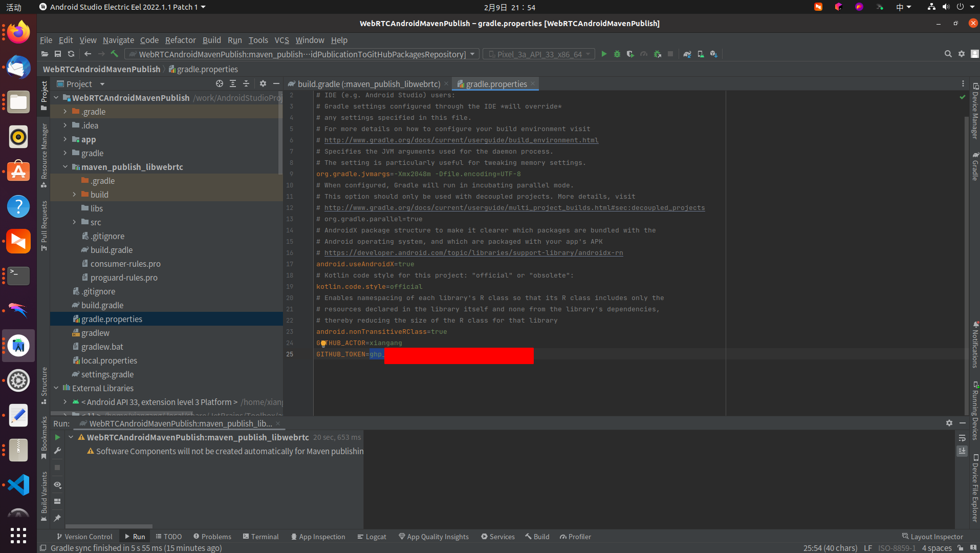Open Visual Studio Code from the dock

18,485
